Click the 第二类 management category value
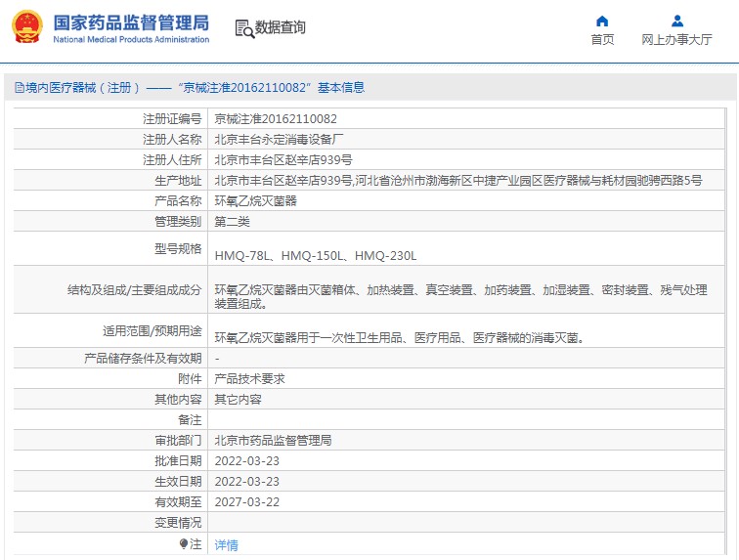 point(232,222)
